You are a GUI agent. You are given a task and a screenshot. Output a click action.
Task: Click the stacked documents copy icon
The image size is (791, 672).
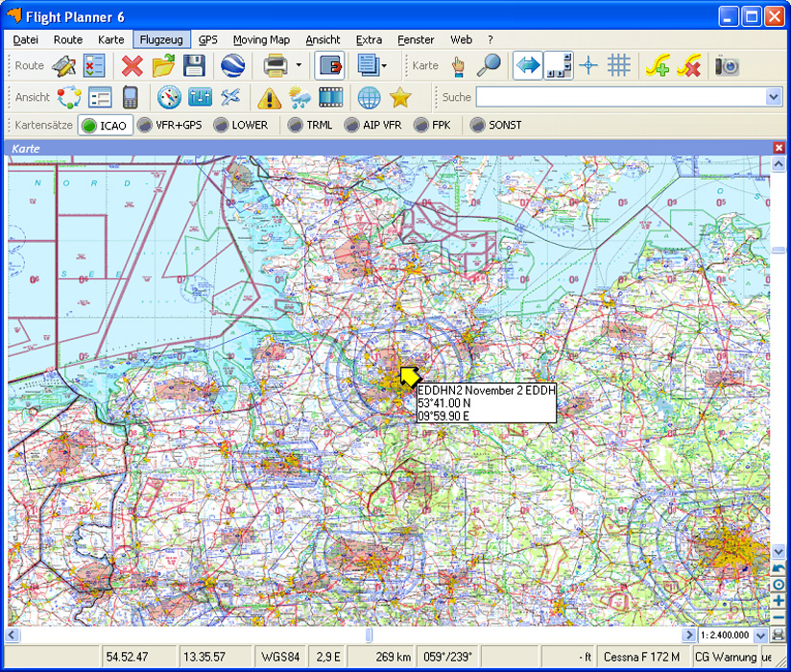[x=369, y=66]
